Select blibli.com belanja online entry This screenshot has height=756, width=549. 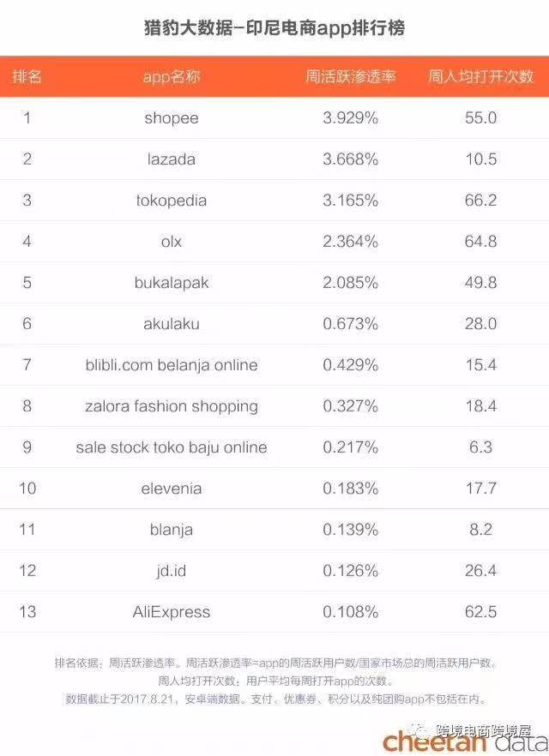172,365
